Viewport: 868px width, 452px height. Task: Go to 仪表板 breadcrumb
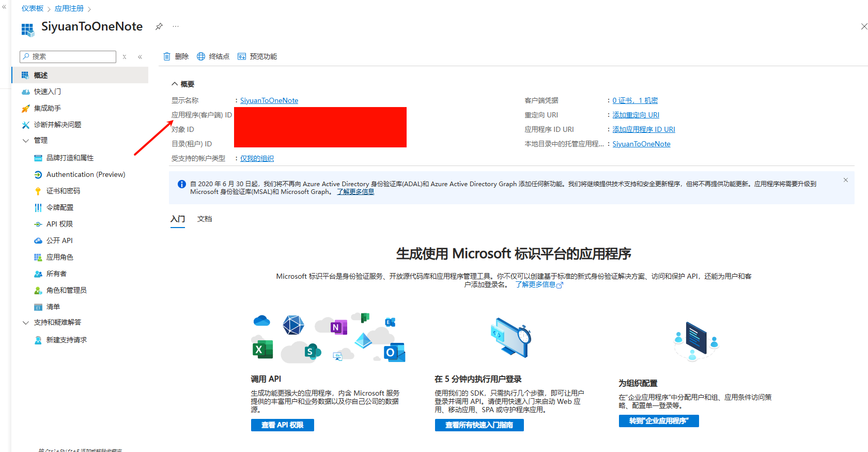[33, 9]
